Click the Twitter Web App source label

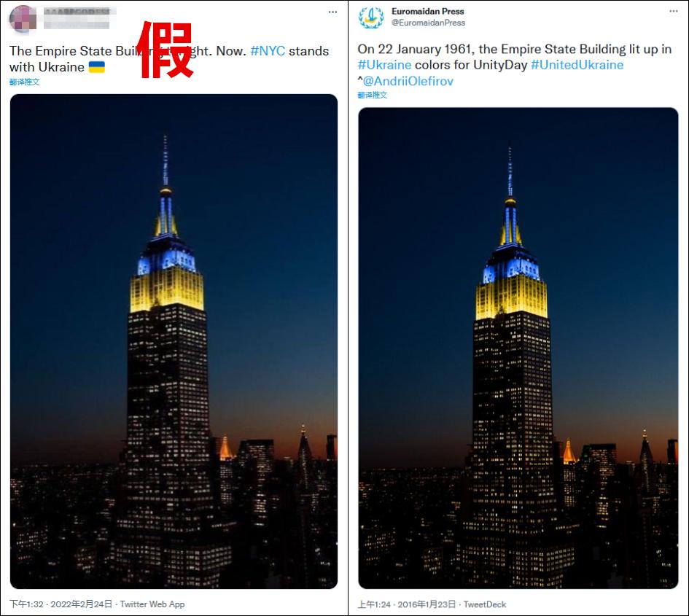coord(152,604)
